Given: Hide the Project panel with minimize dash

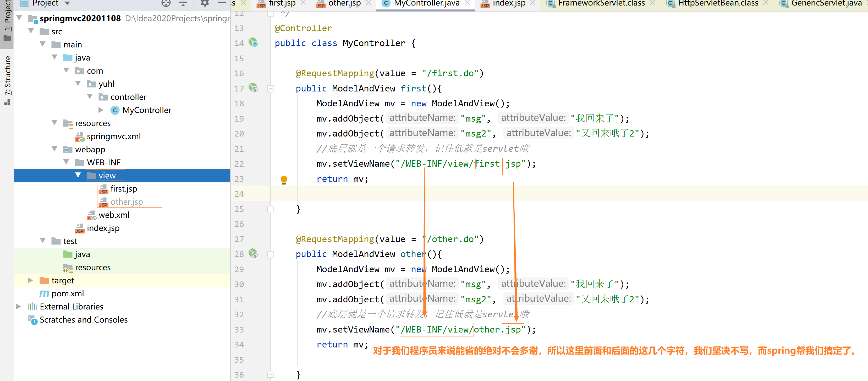Looking at the screenshot, I should 222,3.
